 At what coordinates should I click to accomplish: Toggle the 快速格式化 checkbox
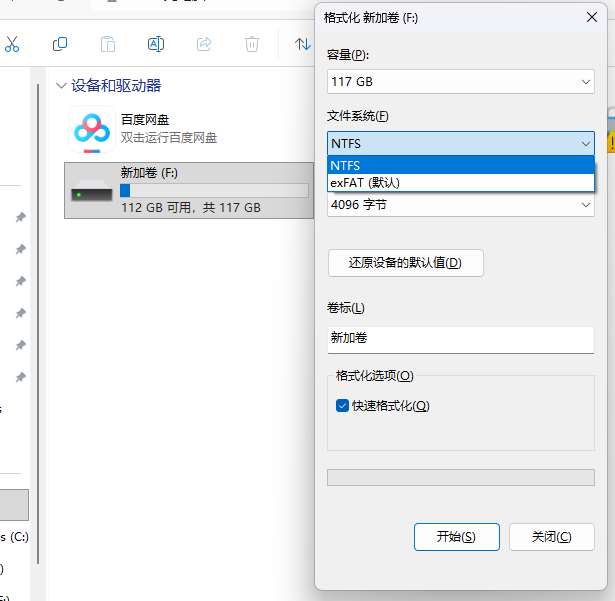tap(343, 406)
